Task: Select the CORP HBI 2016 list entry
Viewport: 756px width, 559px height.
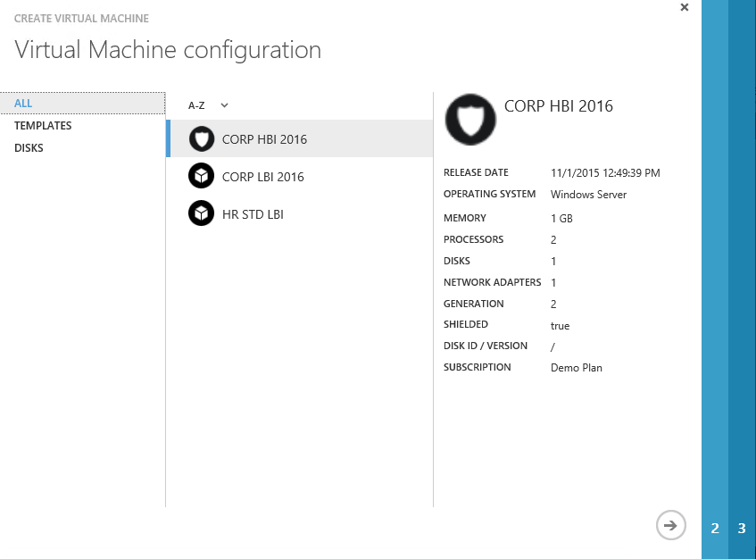Action: click(299, 139)
